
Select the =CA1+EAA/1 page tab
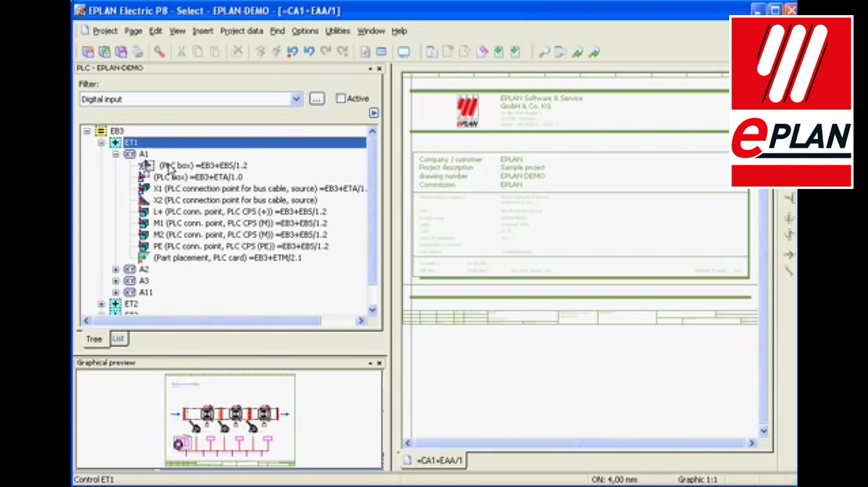pos(434,461)
